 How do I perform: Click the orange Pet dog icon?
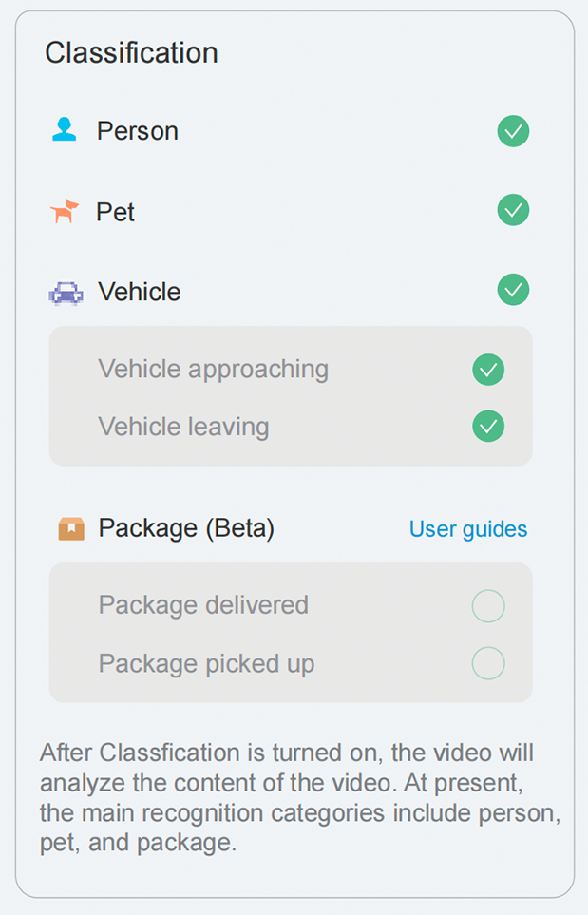coord(65,211)
